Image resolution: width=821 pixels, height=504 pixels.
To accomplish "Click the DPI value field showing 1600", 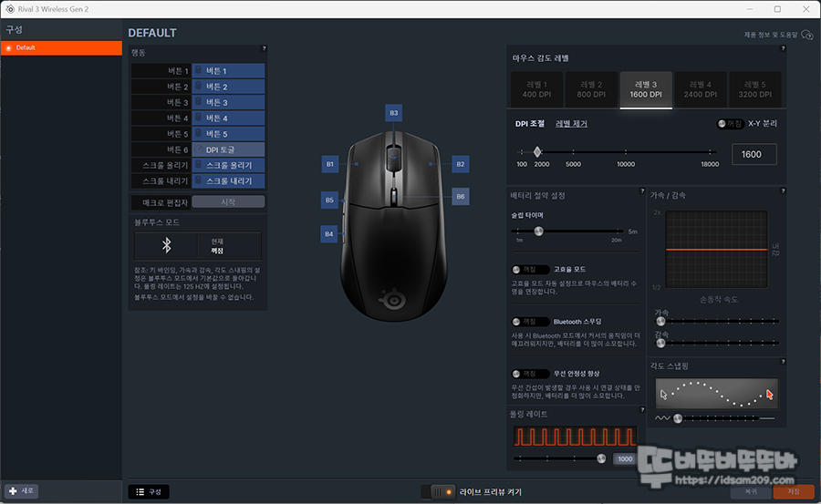I will coord(753,154).
